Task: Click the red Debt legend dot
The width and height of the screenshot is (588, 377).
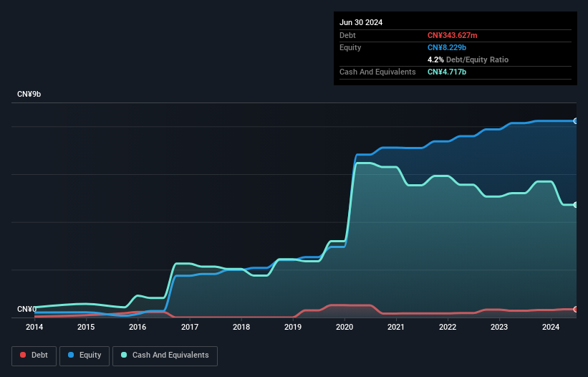Action: (23, 355)
